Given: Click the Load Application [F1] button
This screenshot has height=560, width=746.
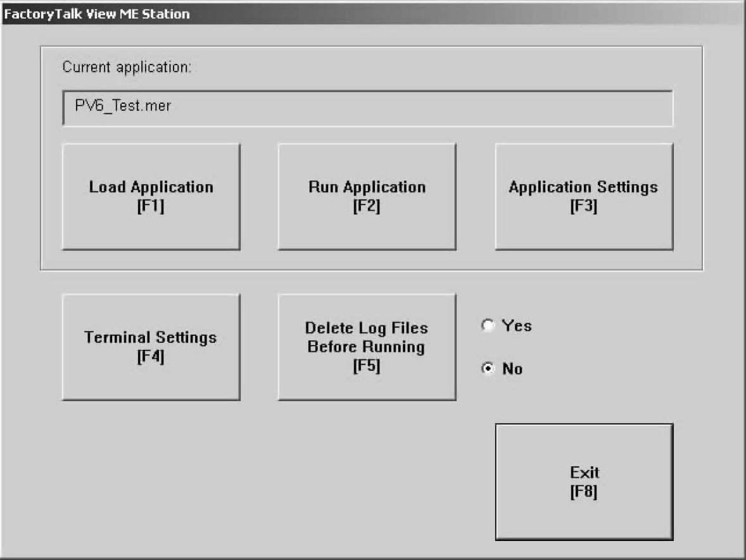Looking at the screenshot, I should [151, 196].
